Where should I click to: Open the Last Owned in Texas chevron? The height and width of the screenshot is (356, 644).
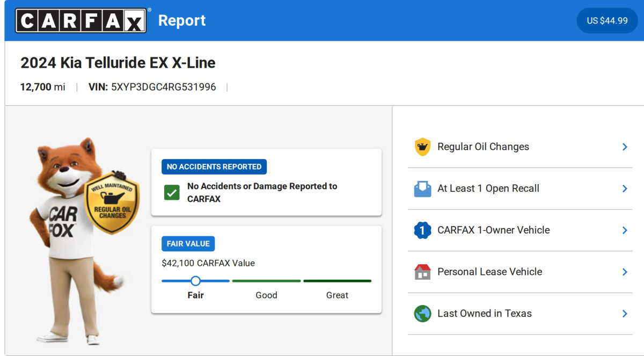pos(624,314)
